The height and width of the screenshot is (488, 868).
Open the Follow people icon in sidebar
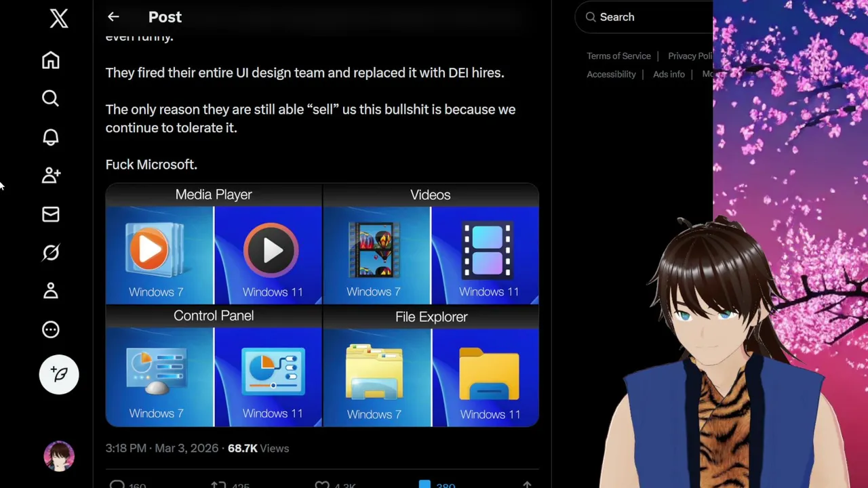[51, 176]
